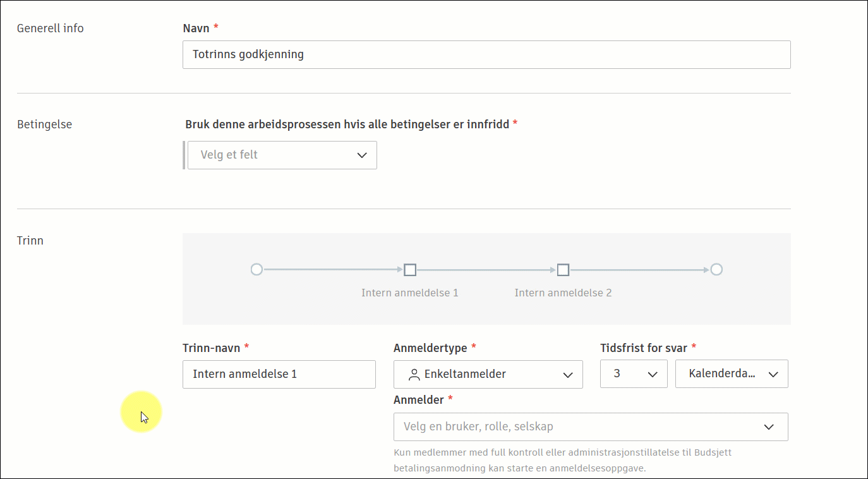Open the Velg en bruker, rolle, selskap dropdown
Screen dimensions: 868x479
point(590,427)
